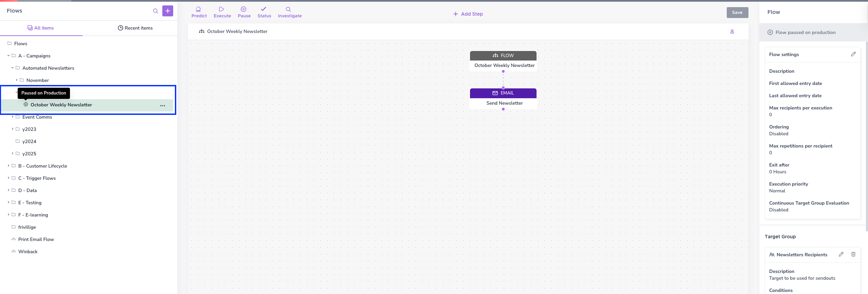The height and width of the screenshot is (294, 868).
Task: Open the Print Email Flow item
Action: 36,239
